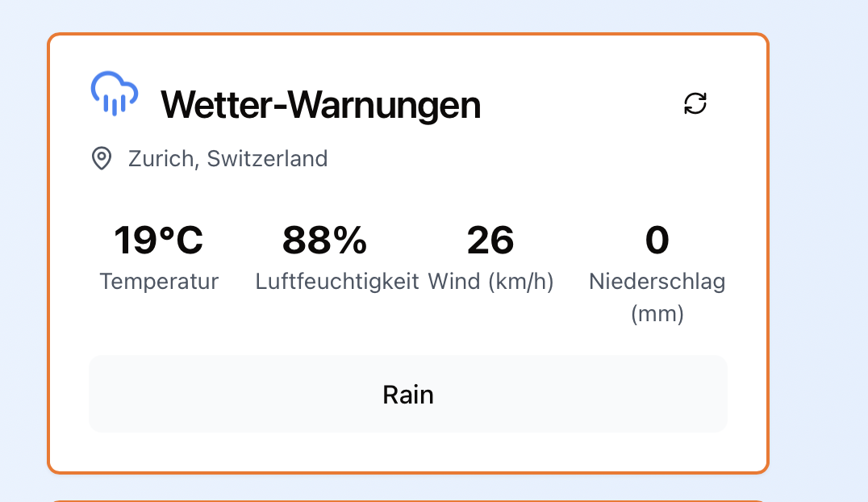
Task: Click the Wind (km/h) label
Action: pos(490,282)
